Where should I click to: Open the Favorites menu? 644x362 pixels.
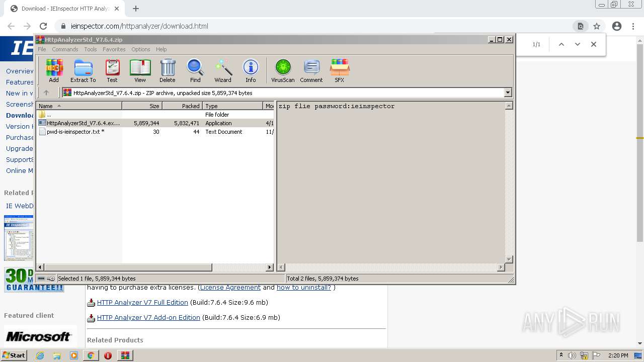(x=114, y=49)
